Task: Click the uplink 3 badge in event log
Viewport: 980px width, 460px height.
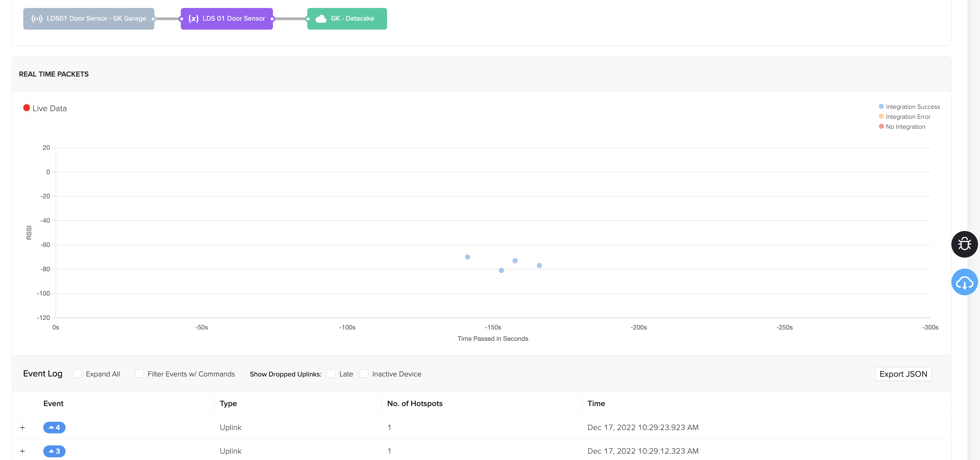Action: pyautogui.click(x=54, y=451)
